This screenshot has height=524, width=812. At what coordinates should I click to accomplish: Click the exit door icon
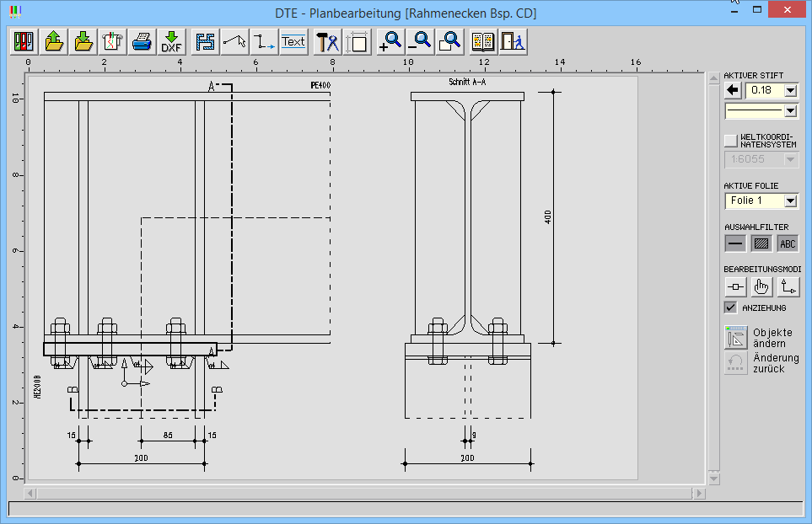coord(513,41)
